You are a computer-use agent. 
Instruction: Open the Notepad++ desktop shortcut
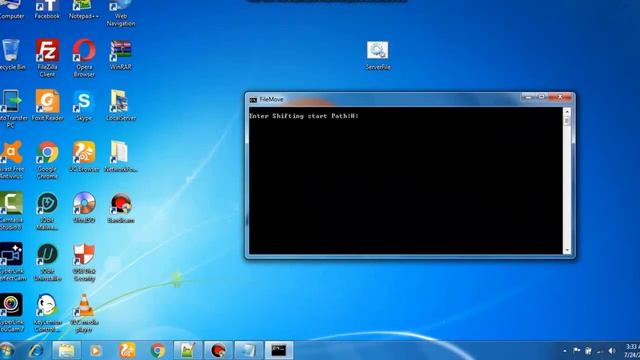[x=83, y=9]
